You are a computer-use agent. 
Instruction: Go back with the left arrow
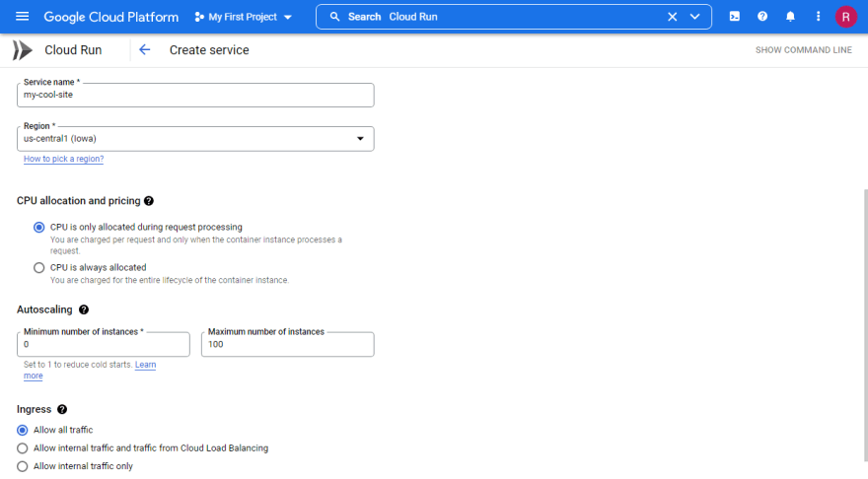[x=144, y=50]
